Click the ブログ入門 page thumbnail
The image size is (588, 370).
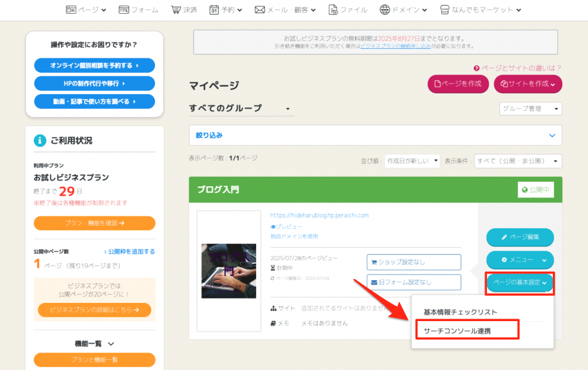228,270
